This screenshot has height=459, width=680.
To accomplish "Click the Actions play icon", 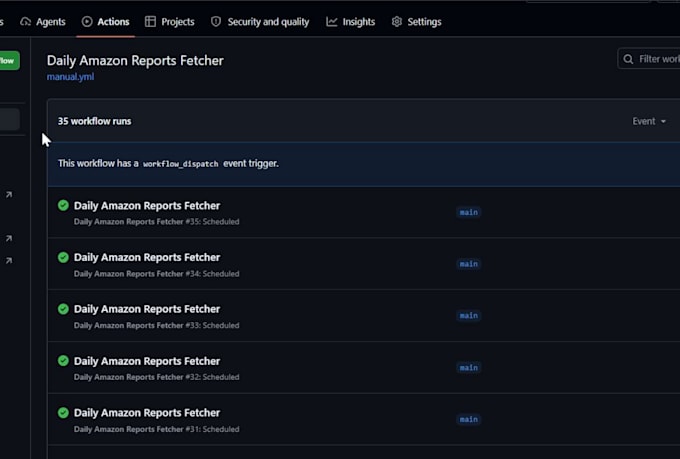I will (x=87, y=22).
